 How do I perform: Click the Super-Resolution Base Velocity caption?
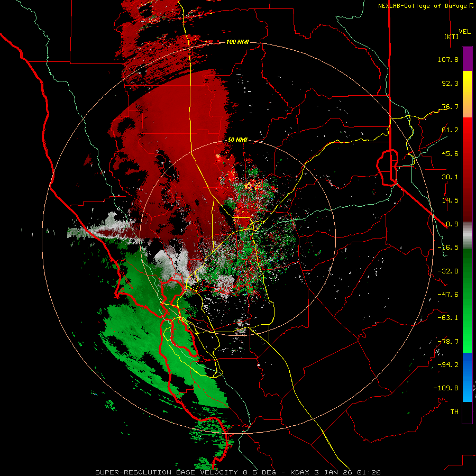pyautogui.click(x=237, y=472)
